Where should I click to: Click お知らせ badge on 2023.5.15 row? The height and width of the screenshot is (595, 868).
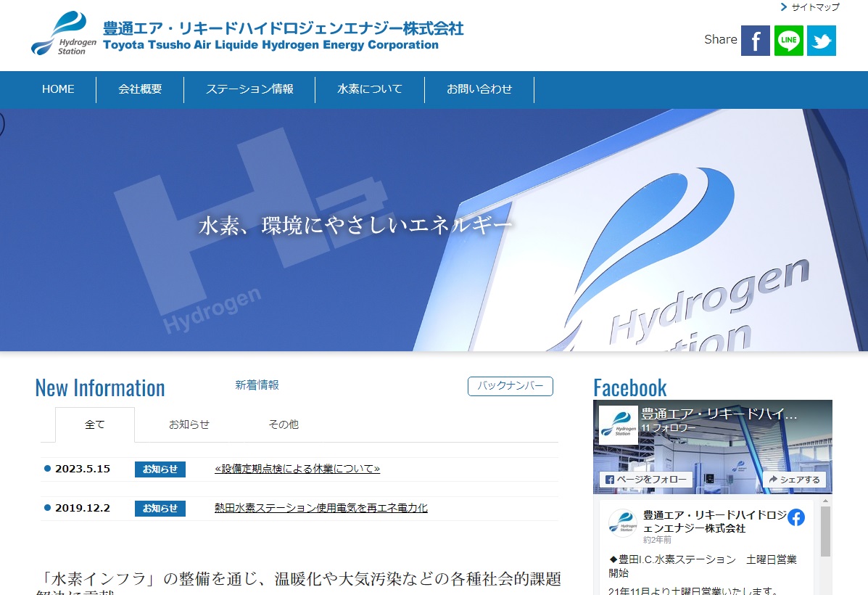(160, 469)
